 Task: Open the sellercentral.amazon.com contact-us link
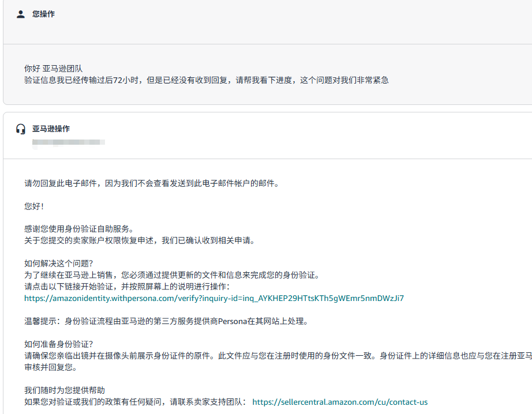click(340, 402)
